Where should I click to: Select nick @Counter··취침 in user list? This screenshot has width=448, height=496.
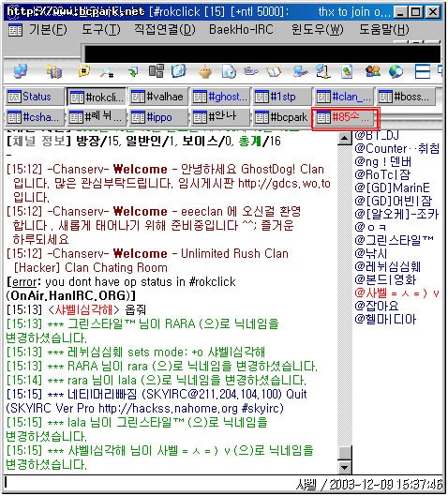tap(397, 148)
